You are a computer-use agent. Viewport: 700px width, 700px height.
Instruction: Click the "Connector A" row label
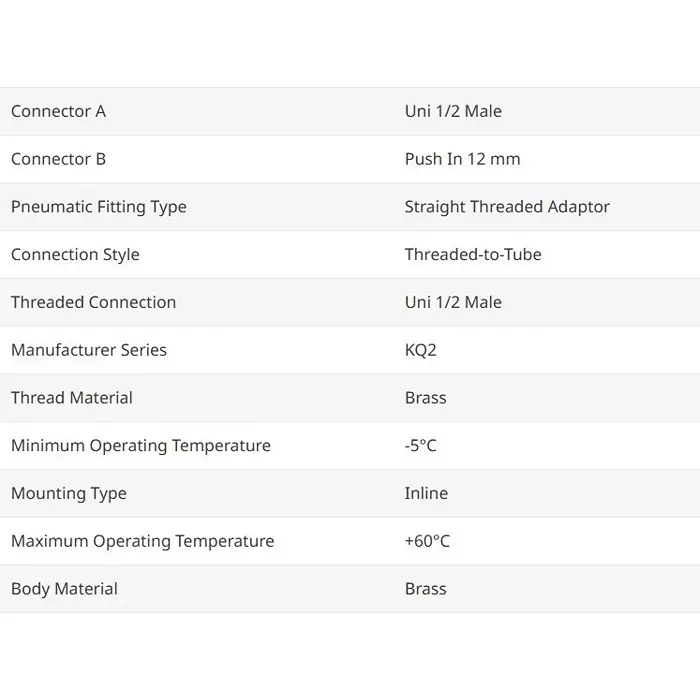point(58,111)
